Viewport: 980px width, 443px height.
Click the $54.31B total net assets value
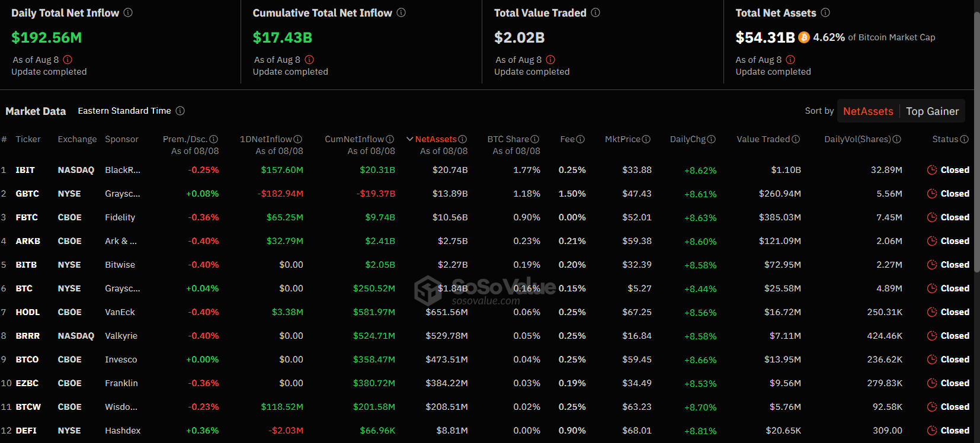765,37
